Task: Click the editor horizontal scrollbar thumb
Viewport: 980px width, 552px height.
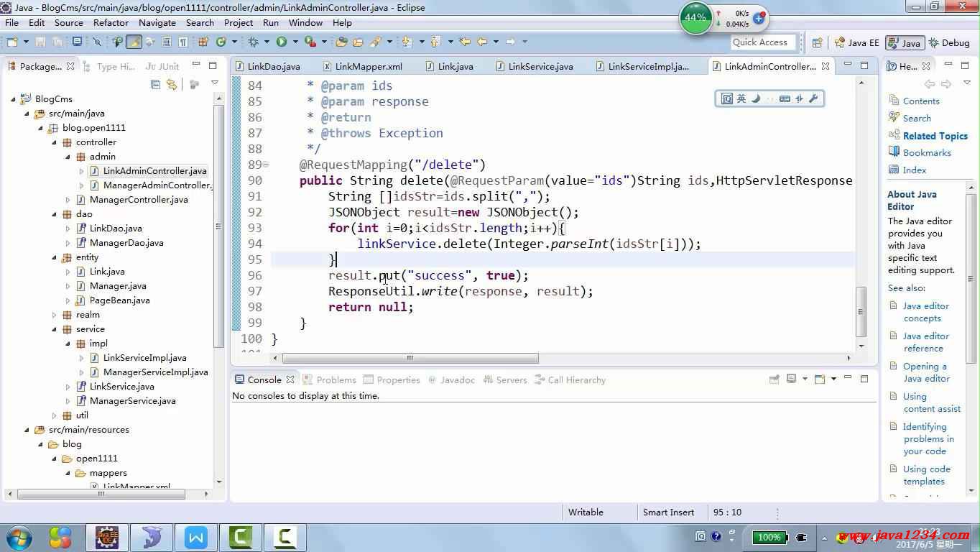Action: click(410, 358)
